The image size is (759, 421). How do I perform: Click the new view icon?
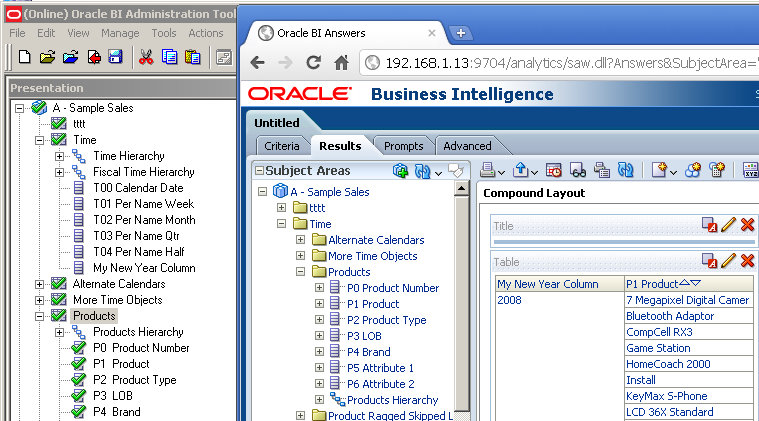coord(659,170)
